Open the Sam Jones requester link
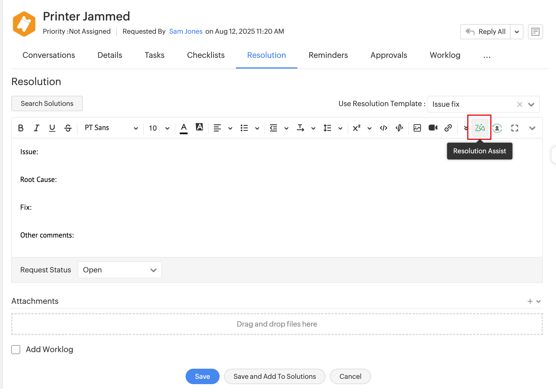This screenshot has width=556, height=392. [186, 31]
